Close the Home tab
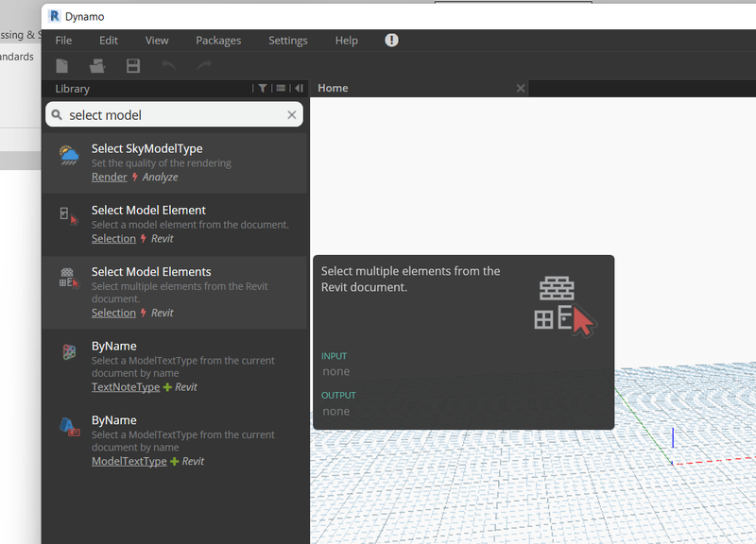Image resolution: width=756 pixels, height=544 pixels. 521,88
